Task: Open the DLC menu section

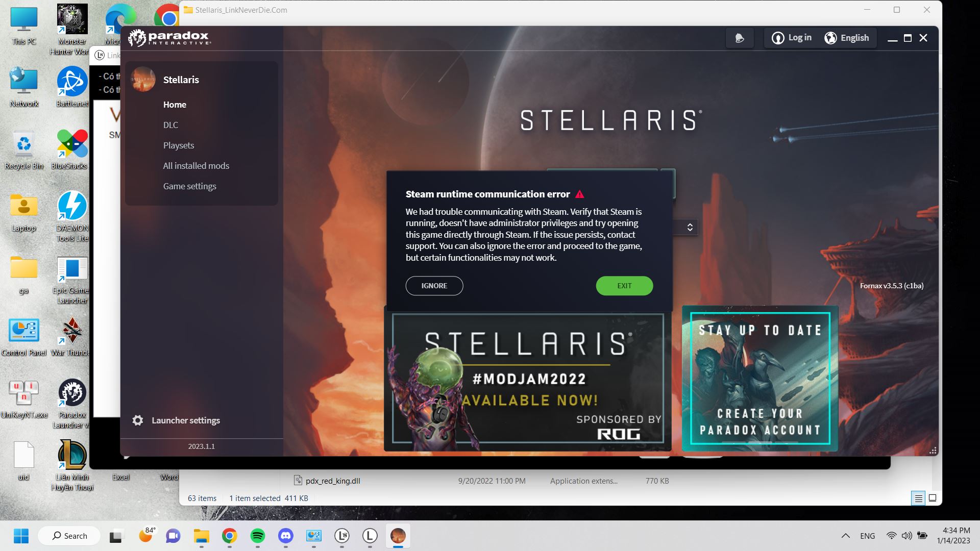Action: (170, 125)
